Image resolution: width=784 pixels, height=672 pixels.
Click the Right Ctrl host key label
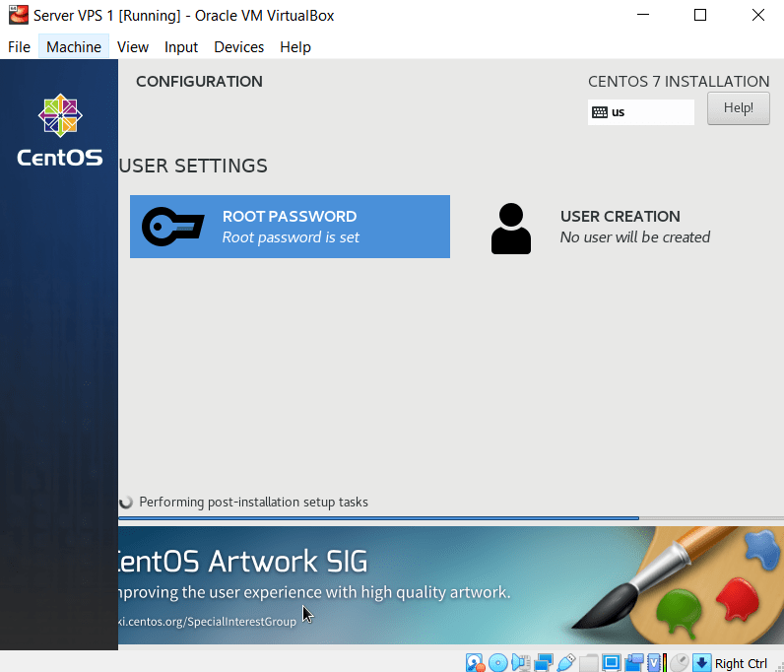[741, 663]
